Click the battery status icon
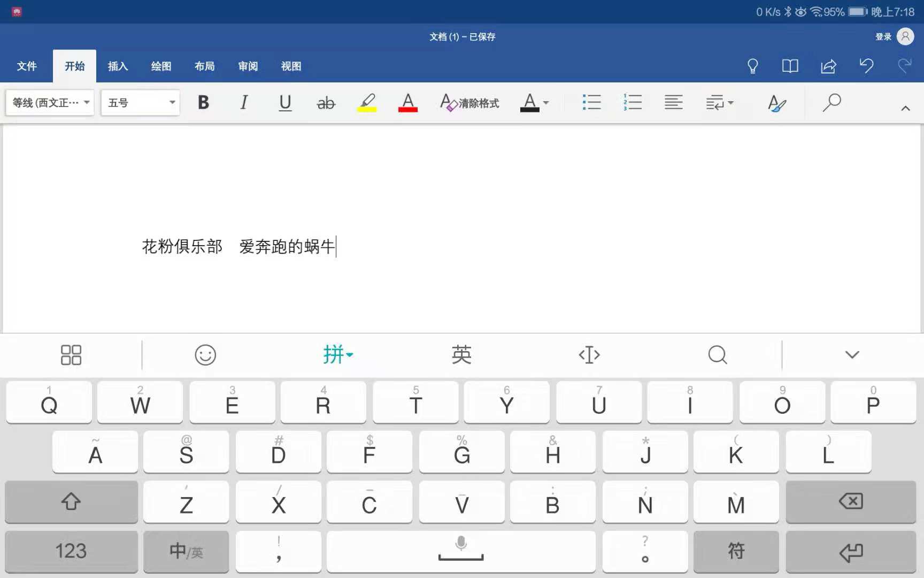Image resolution: width=924 pixels, height=578 pixels. tap(858, 12)
